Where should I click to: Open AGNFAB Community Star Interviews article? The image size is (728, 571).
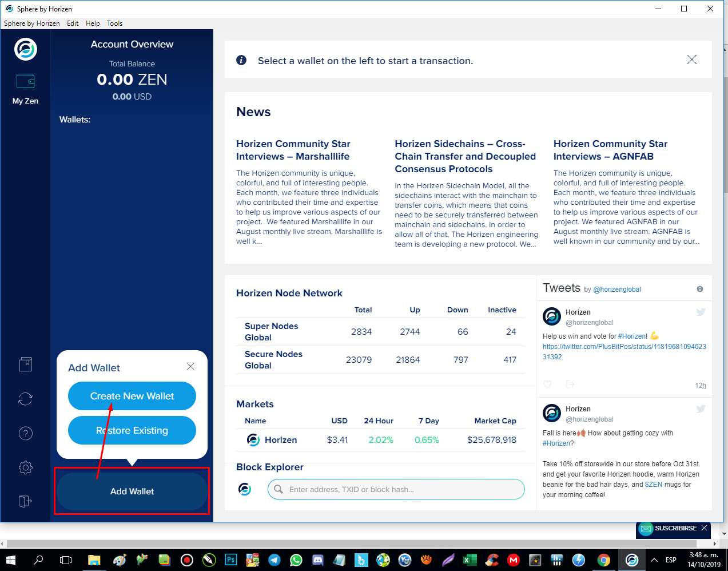(610, 150)
